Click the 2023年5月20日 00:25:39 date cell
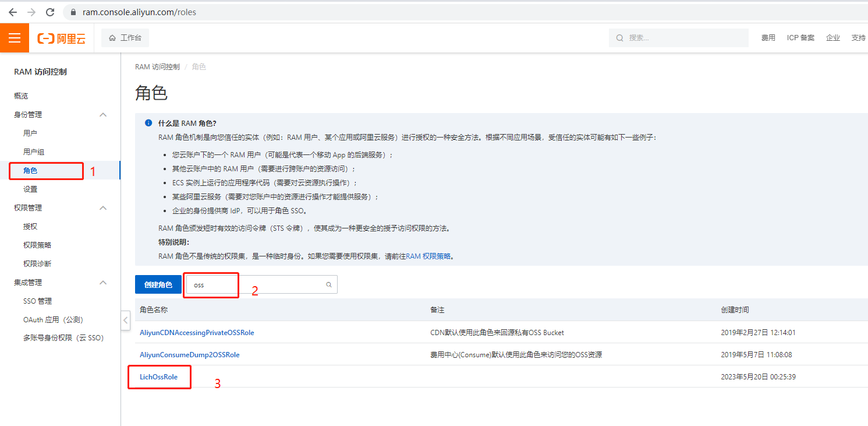Viewport: 868px width, 426px height. point(758,376)
